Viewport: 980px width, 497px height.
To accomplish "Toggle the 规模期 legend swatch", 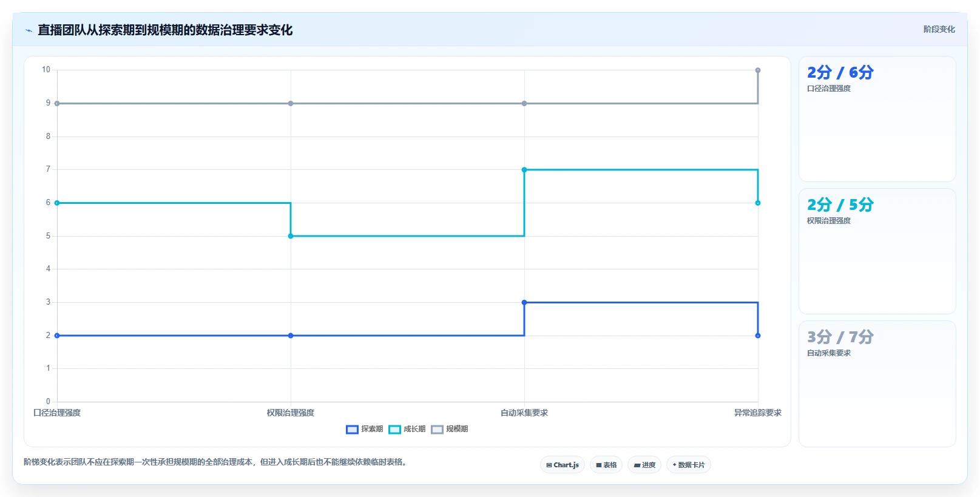I will click(x=437, y=430).
